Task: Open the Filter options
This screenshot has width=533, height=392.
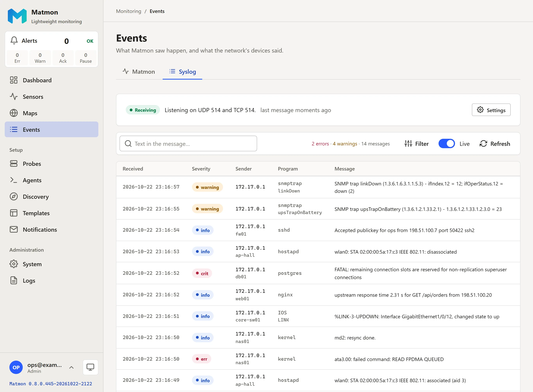Action: [x=417, y=143]
